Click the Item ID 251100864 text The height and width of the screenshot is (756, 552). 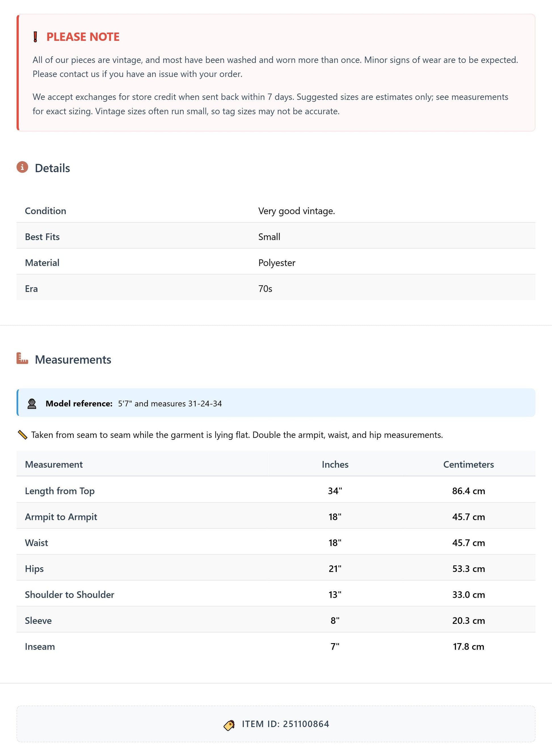[x=286, y=724]
